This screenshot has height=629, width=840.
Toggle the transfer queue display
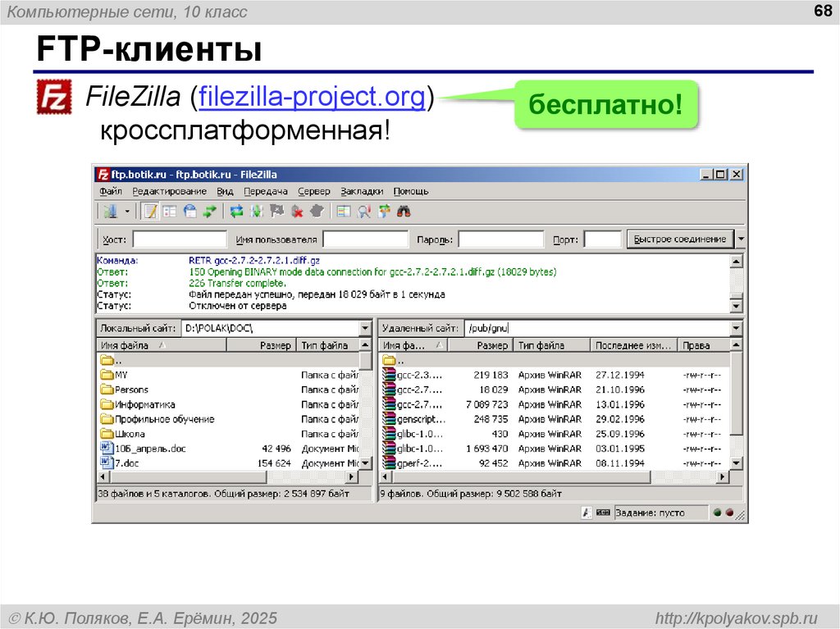[x=210, y=212]
